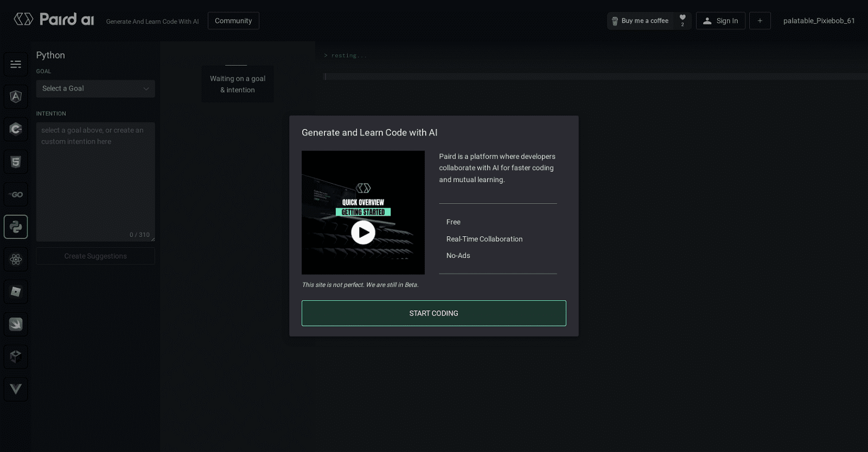The image size is (868, 452).
Task: Switch to the Vue language icon
Action: [x=16, y=389]
